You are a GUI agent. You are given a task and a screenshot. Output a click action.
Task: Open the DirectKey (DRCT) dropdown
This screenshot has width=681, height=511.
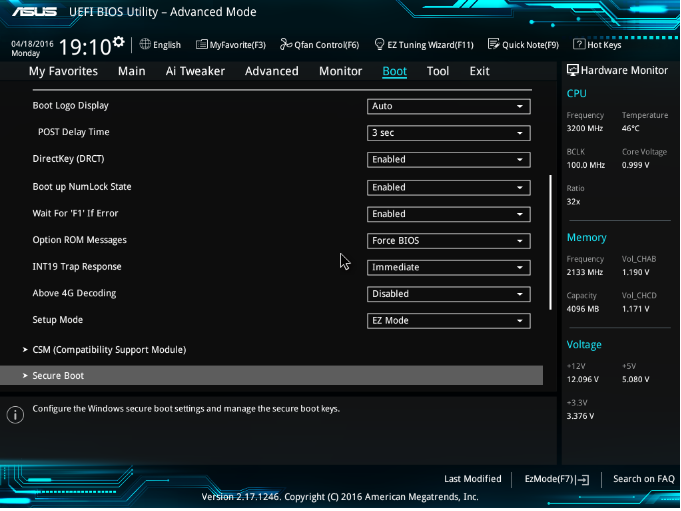pos(449,160)
